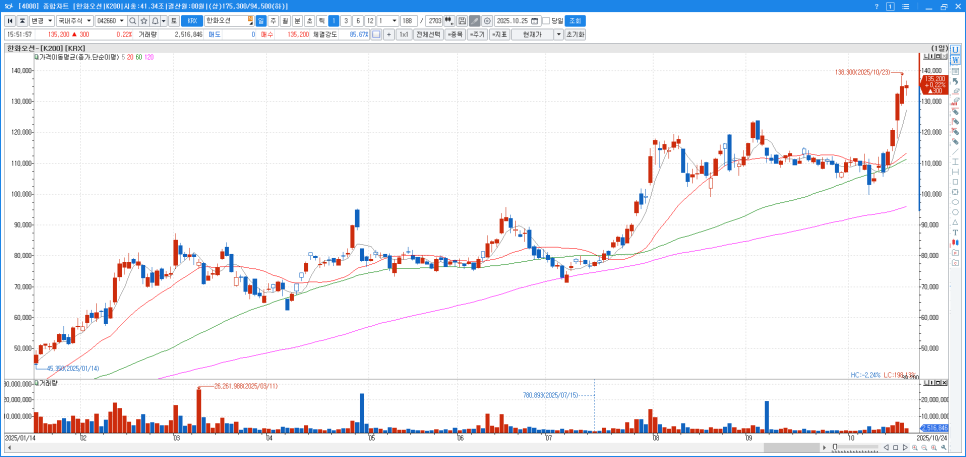
Task: Toggle the moving average indicator checkbox
Action: coord(36,57)
